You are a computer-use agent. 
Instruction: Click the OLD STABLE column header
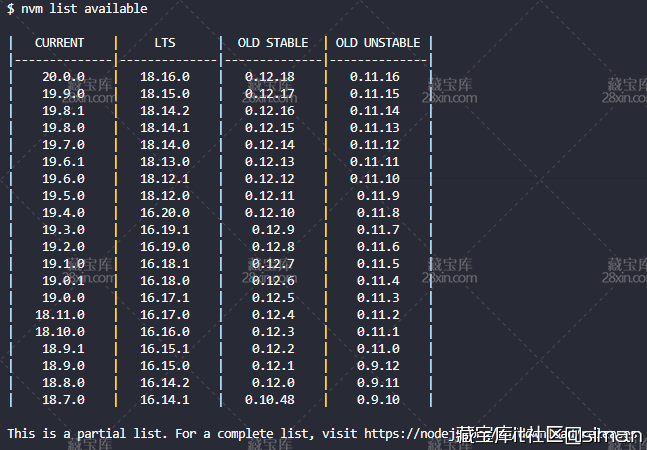270,43
